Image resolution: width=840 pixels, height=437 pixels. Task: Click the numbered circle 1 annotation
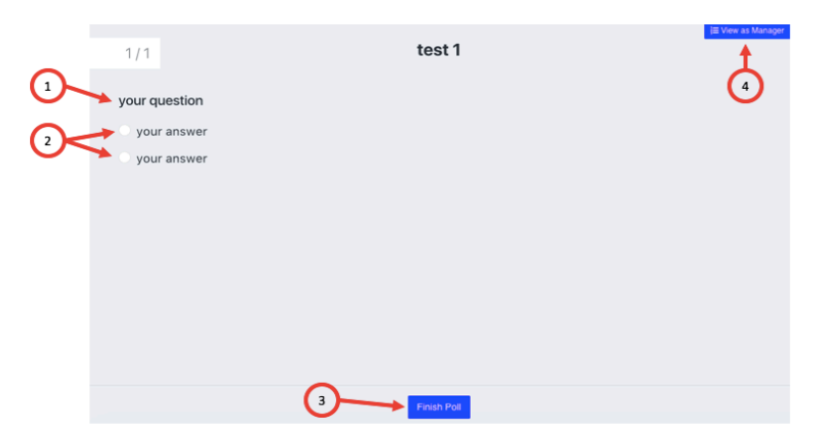point(47,87)
